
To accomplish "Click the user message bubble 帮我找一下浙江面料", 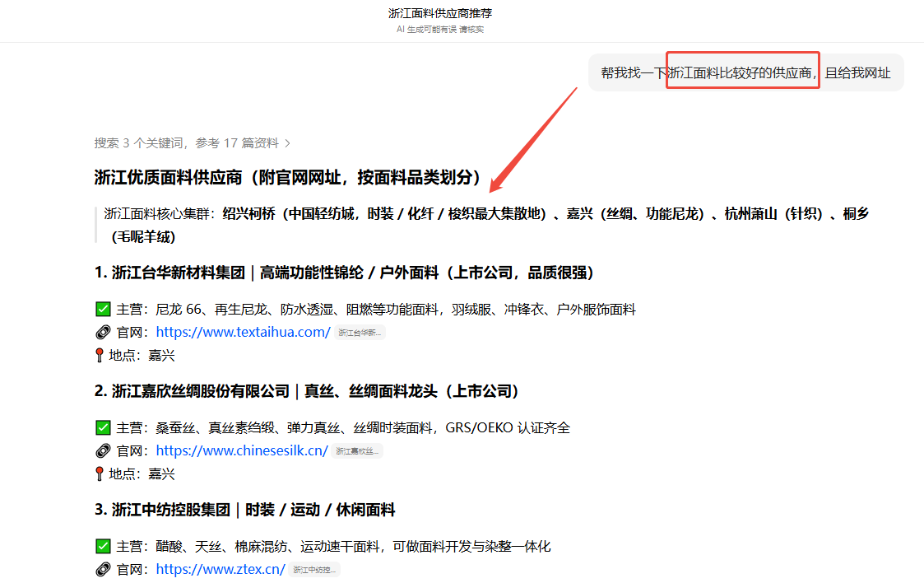I will 745,72.
